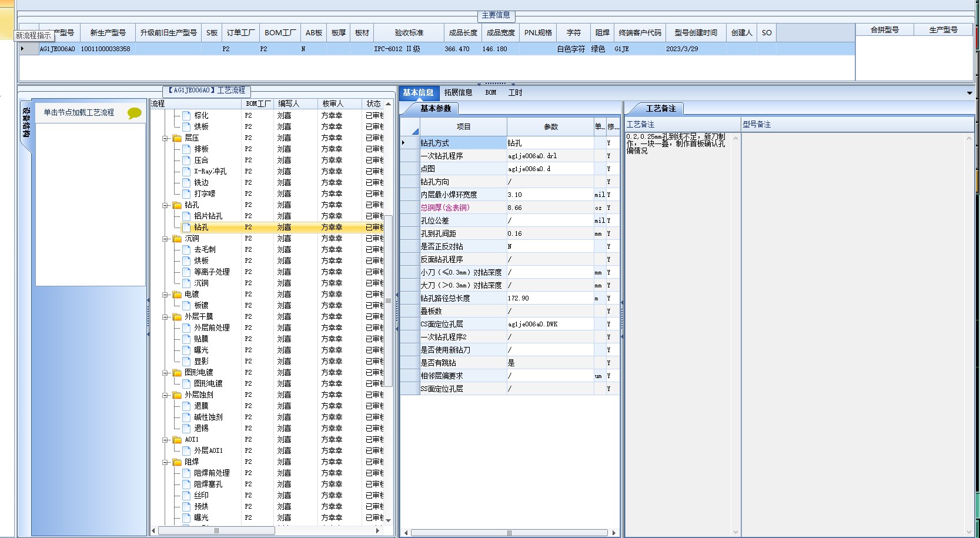The width and height of the screenshot is (980, 538).
Task: Select the IPC-6012 II级 cell
Action: [409, 49]
